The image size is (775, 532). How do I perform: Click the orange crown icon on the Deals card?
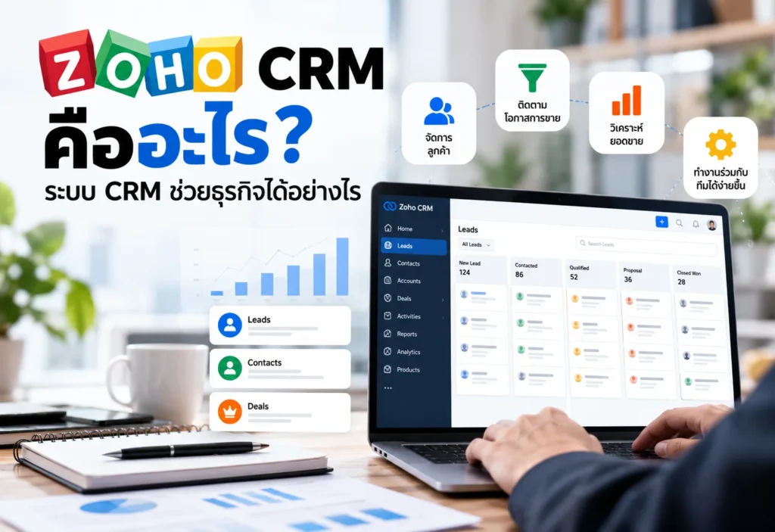(230, 412)
